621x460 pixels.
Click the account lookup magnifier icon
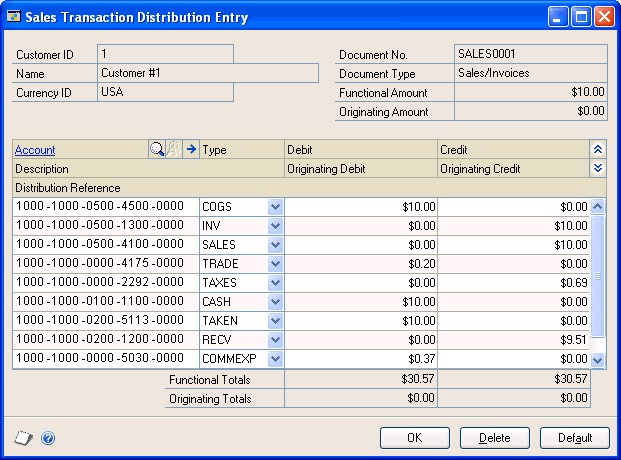(157, 149)
